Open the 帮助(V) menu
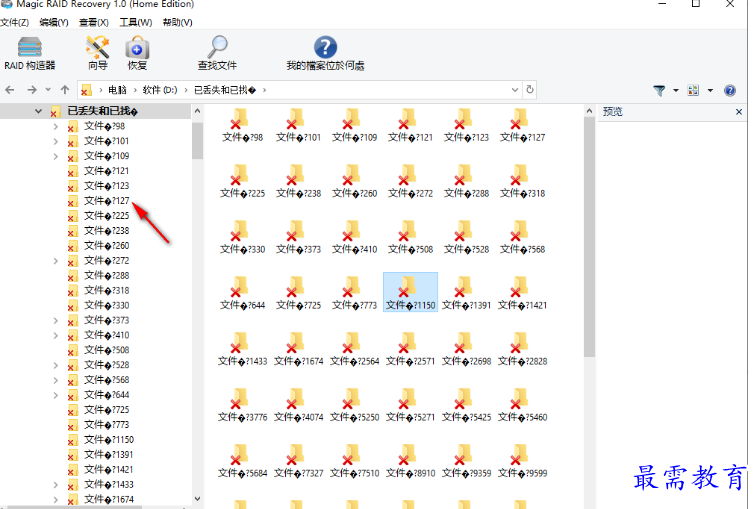This screenshot has height=509, width=755. pos(178,22)
